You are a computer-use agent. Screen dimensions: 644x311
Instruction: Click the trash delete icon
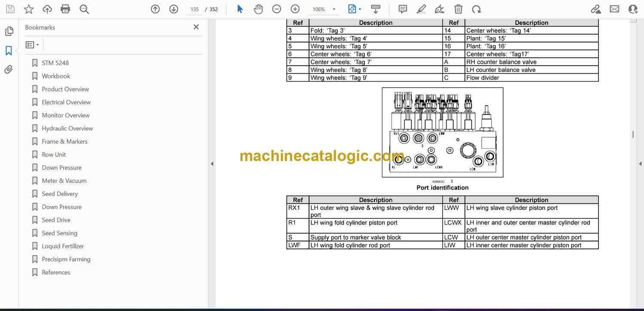click(458, 9)
